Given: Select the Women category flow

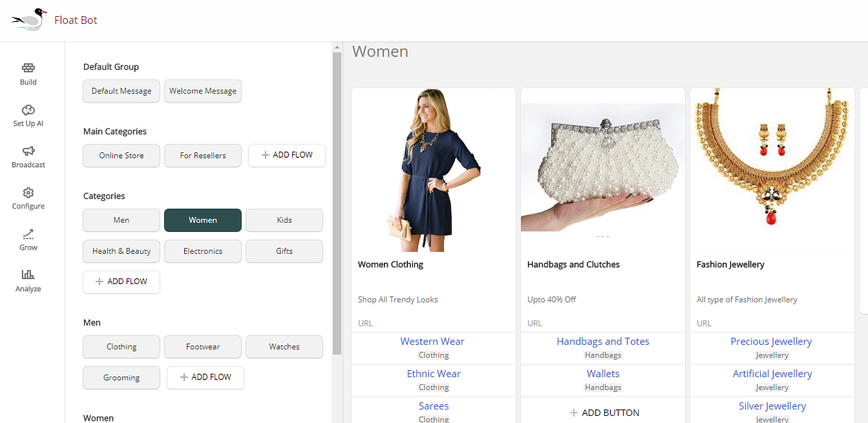Looking at the screenshot, I should [203, 220].
